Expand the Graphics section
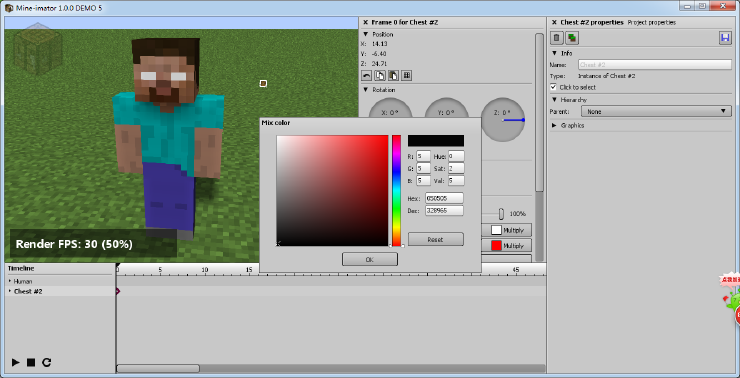Screen dimensions: 740x378 [554, 126]
